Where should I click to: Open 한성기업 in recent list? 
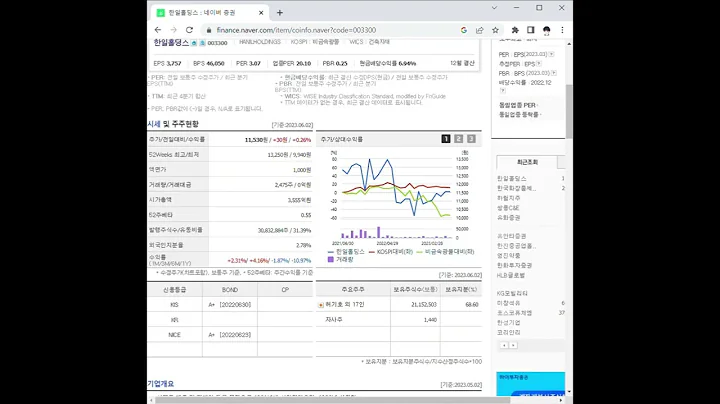[509, 323]
